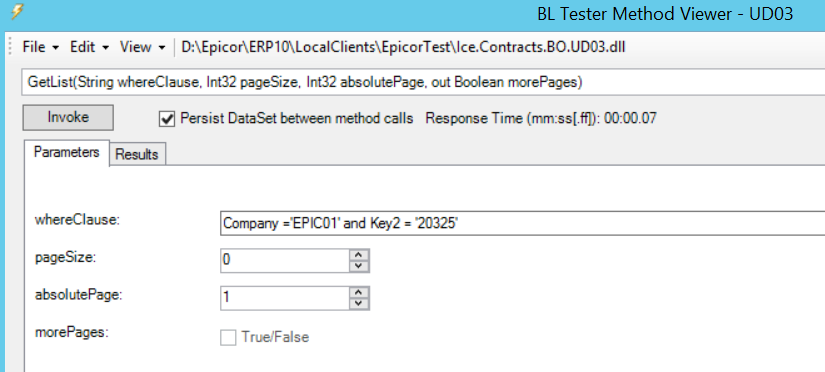Switch to the Results tab
This screenshot has width=825, height=372.
(x=137, y=155)
